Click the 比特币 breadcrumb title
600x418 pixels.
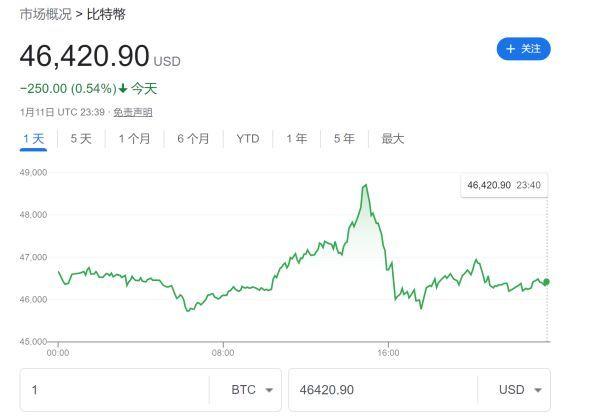(x=107, y=14)
